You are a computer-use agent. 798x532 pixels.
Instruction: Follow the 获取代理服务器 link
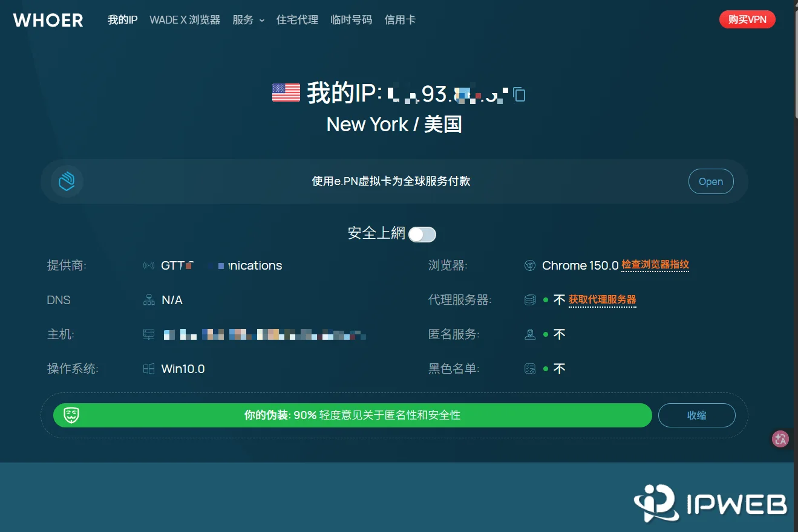(x=602, y=300)
